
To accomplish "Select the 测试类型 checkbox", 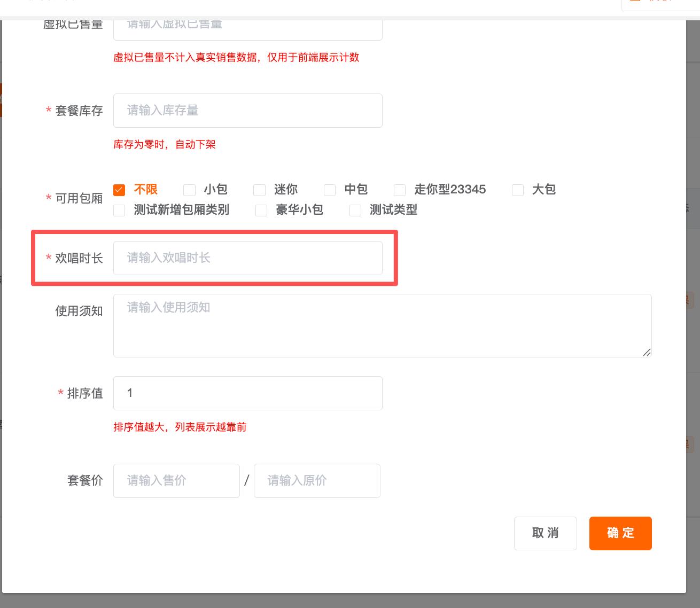I will coord(355,210).
